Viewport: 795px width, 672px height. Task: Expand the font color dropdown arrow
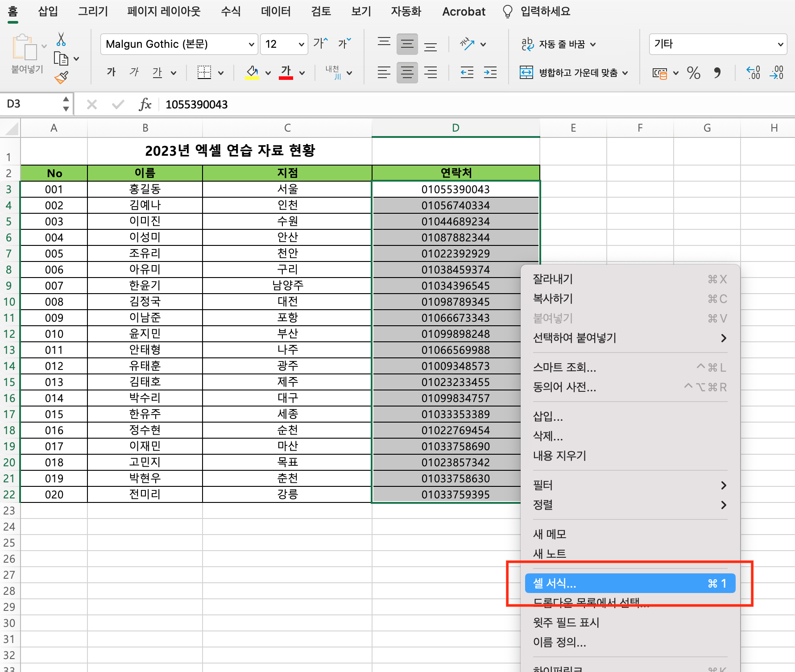coord(302,73)
